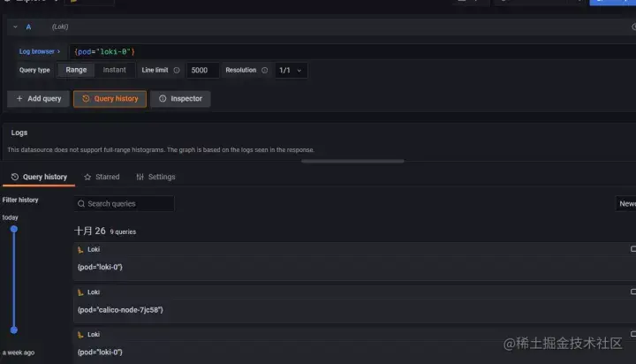636x364 pixels.
Task: Click the horizontal resize handle above Query history
Action: 352,161
